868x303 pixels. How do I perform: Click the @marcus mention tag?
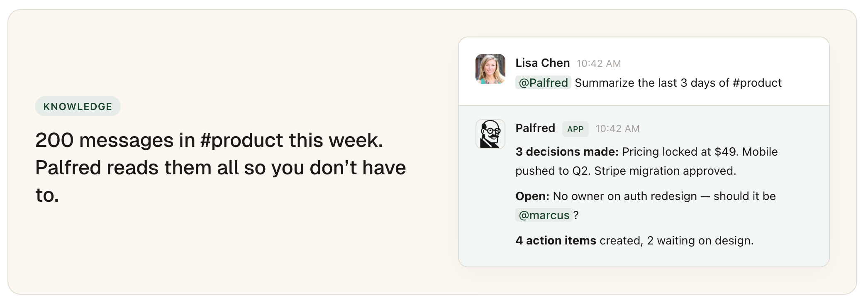544,215
